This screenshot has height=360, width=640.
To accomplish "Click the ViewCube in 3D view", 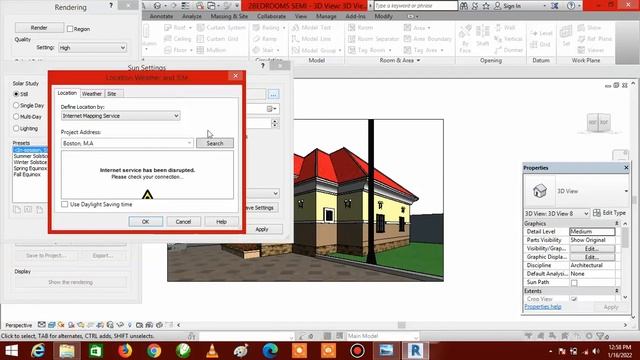I will tap(598, 122).
